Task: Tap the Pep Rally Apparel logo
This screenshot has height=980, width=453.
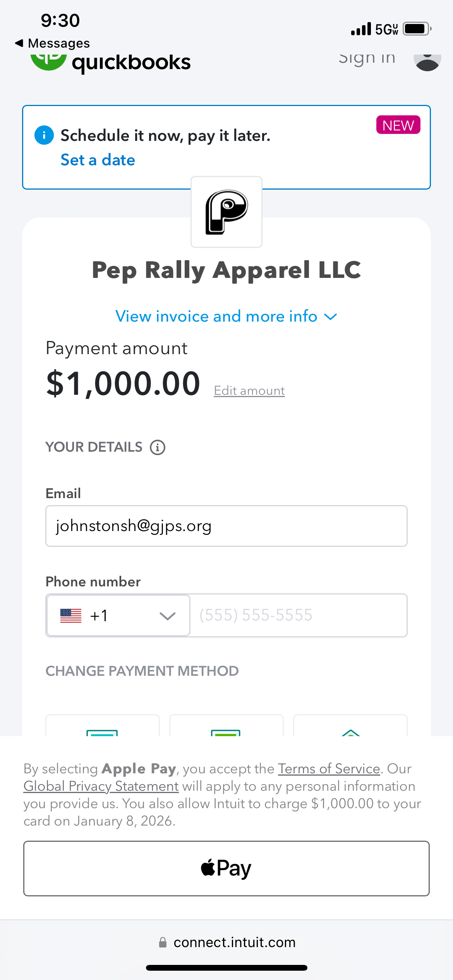Action: pyautogui.click(x=226, y=212)
